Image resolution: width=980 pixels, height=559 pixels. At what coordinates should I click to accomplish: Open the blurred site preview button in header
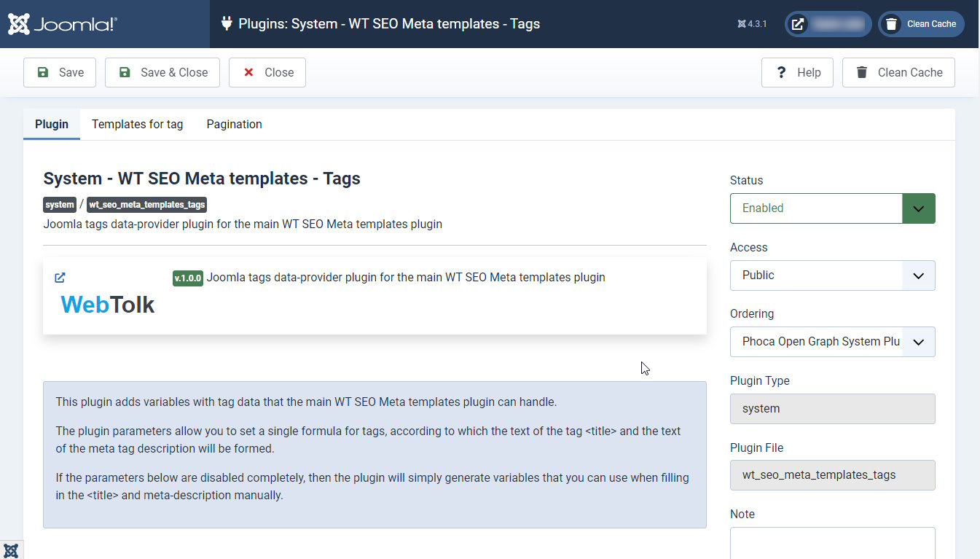point(828,24)
